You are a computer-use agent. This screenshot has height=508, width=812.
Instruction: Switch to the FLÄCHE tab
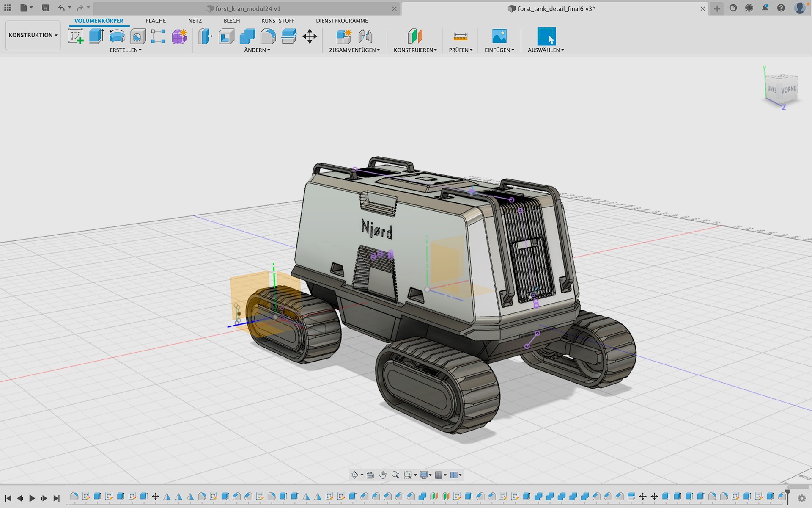click(x=156, y=21)
